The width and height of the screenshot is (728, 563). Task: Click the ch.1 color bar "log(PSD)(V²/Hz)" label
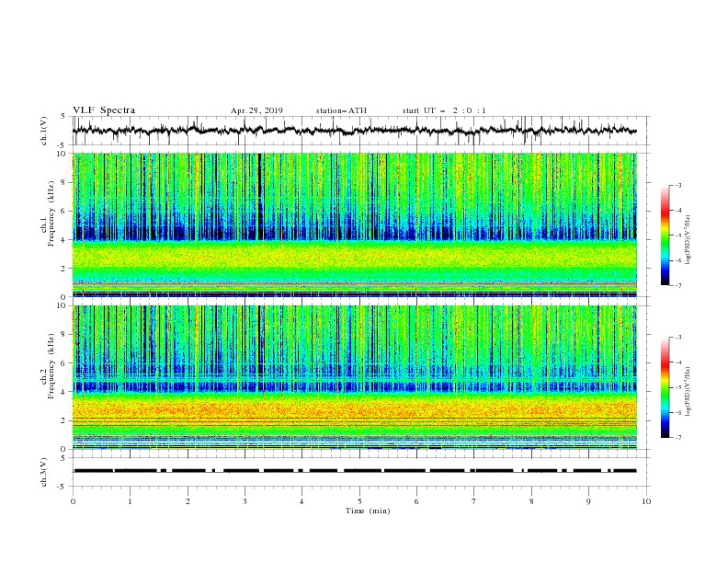click(688, 240)
